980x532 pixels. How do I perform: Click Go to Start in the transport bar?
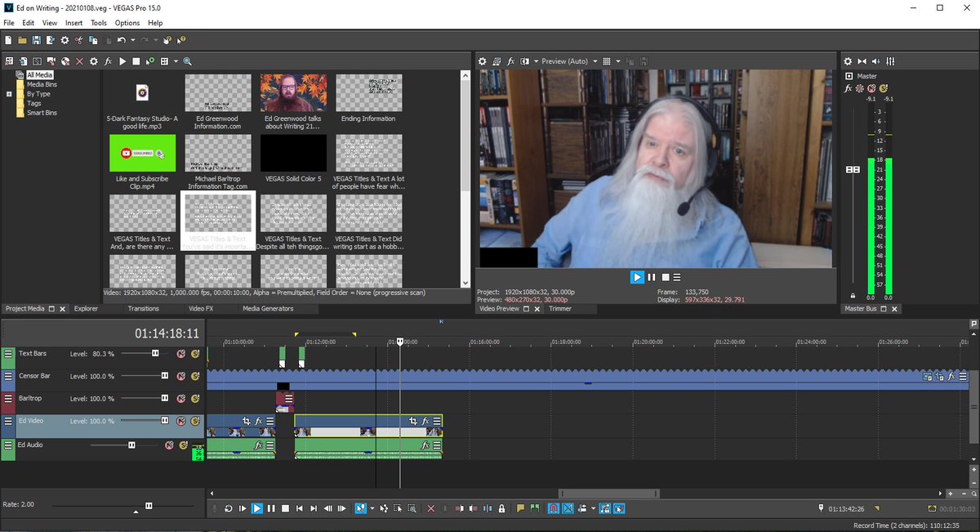coord(300,508)
